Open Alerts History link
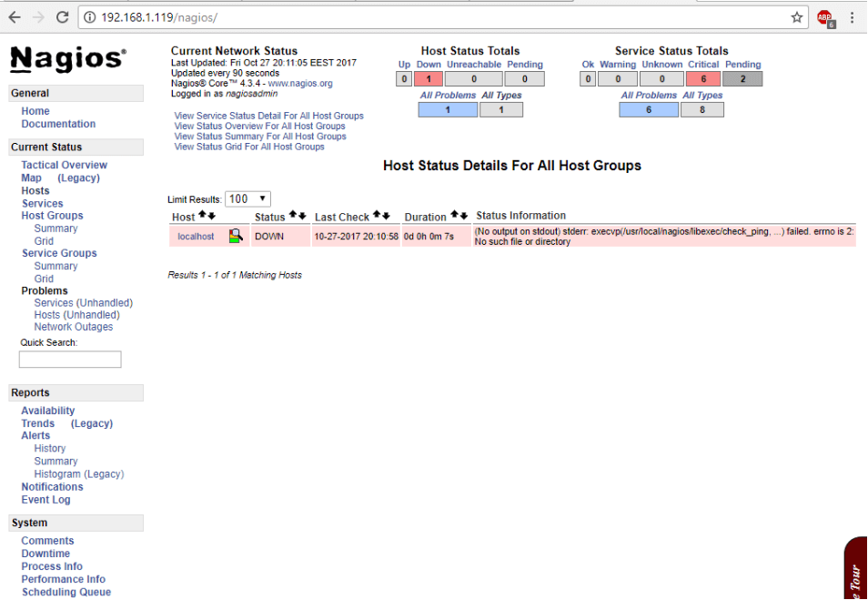 50,448
